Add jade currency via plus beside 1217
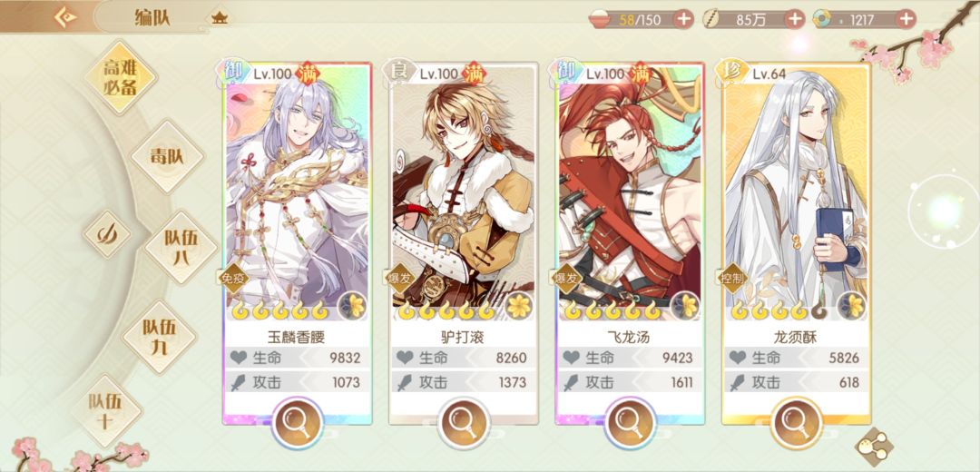980x472 pixels. pos(906,19)
